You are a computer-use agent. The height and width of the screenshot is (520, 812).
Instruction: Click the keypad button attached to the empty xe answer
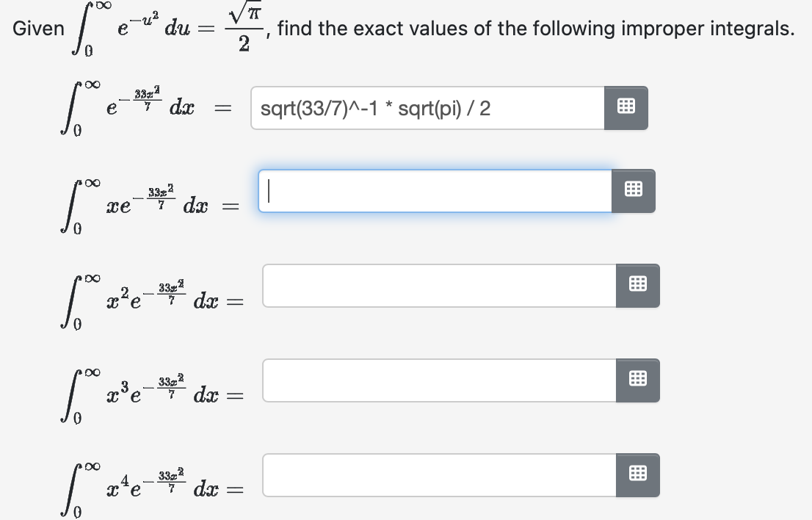tap(636, 191)
